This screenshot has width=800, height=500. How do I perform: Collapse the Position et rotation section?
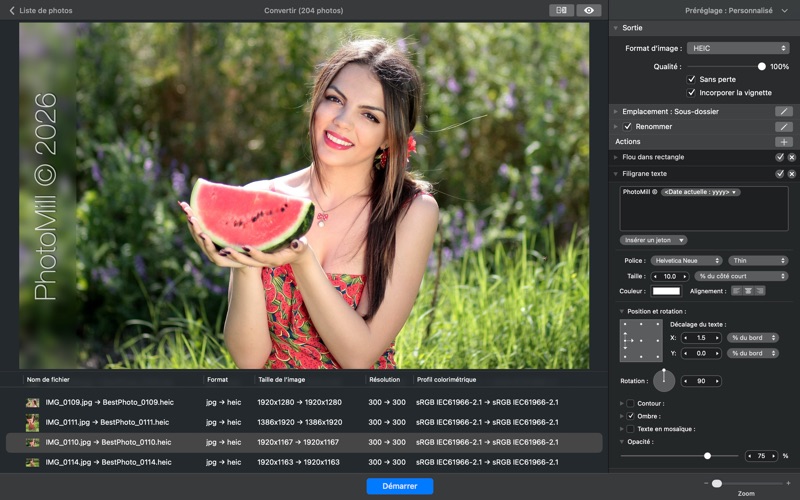(622, 311)
